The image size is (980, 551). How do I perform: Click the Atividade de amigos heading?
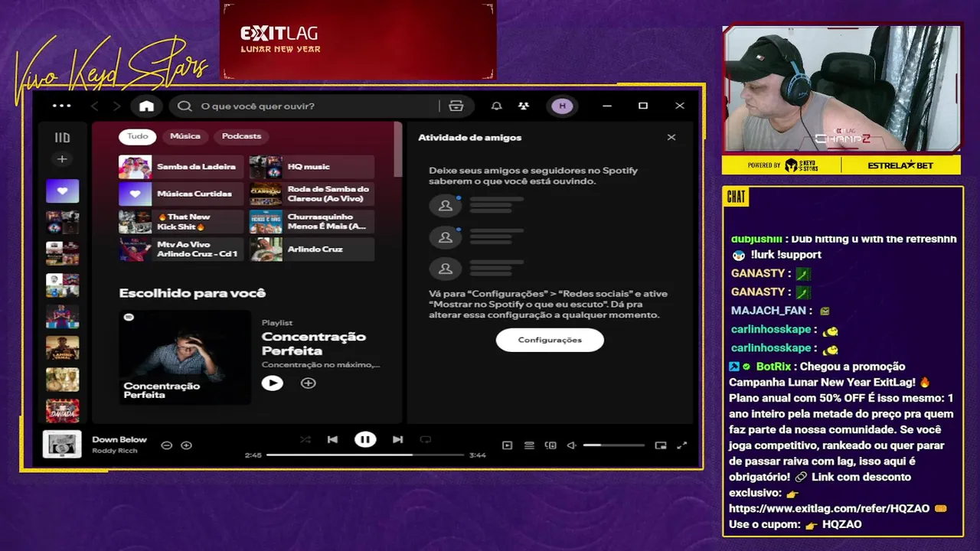[x=469, y=138]
